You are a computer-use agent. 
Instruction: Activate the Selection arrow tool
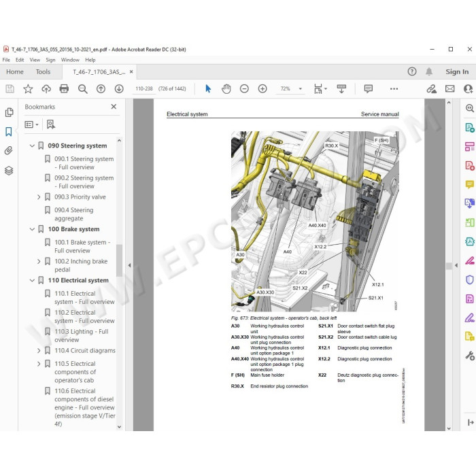208,88
